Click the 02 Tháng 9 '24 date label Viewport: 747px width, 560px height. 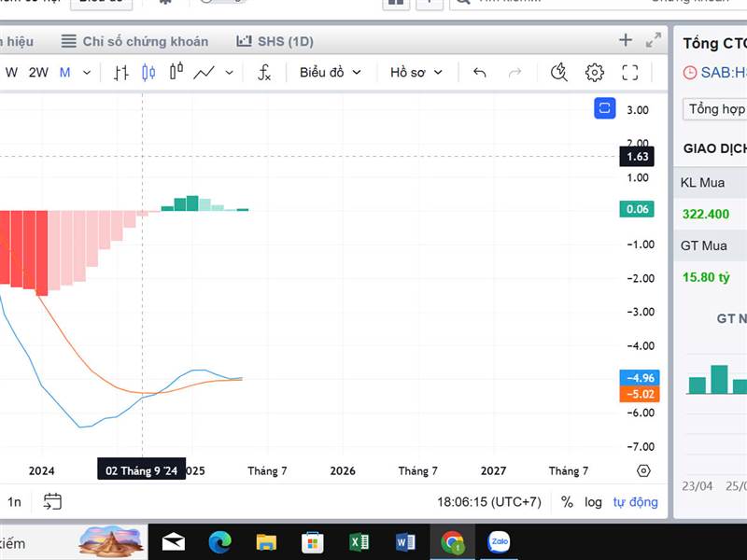point(142,470)
